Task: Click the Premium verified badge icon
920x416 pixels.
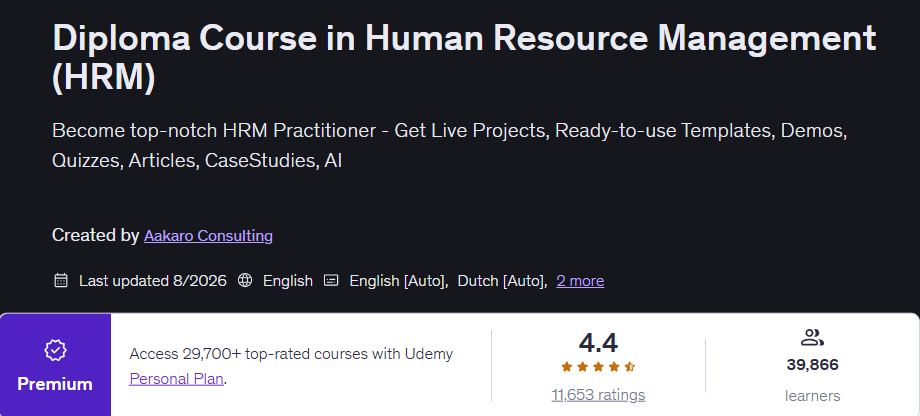Action: coord(55,351)
